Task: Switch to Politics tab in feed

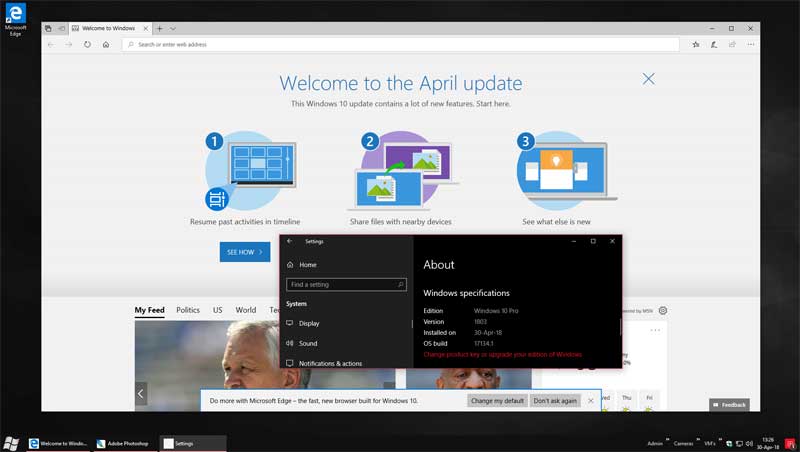Action: (188, 310)
